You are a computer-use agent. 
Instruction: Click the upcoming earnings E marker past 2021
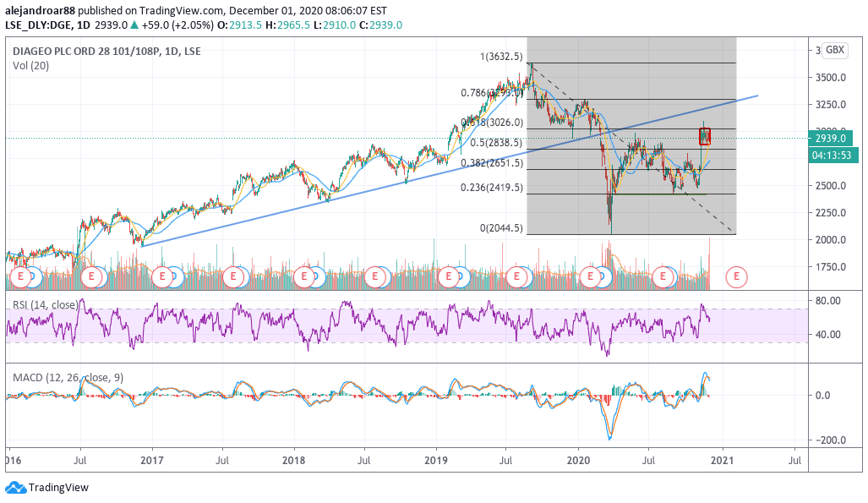[736, 276]
